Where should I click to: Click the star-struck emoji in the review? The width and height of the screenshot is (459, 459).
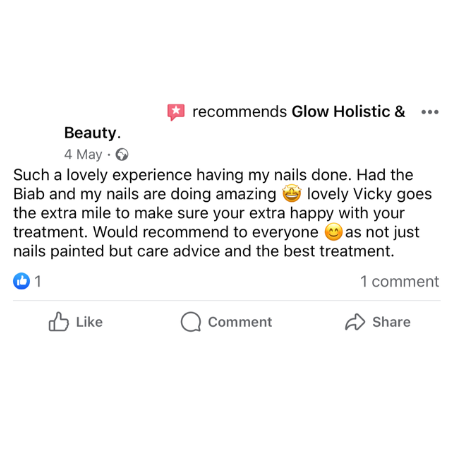[292, 194]
